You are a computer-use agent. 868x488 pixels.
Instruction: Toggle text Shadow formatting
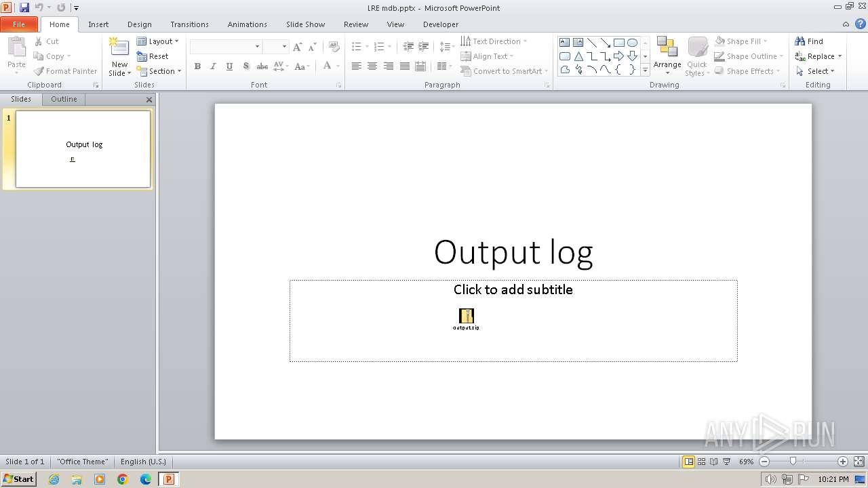click(245, 66)
